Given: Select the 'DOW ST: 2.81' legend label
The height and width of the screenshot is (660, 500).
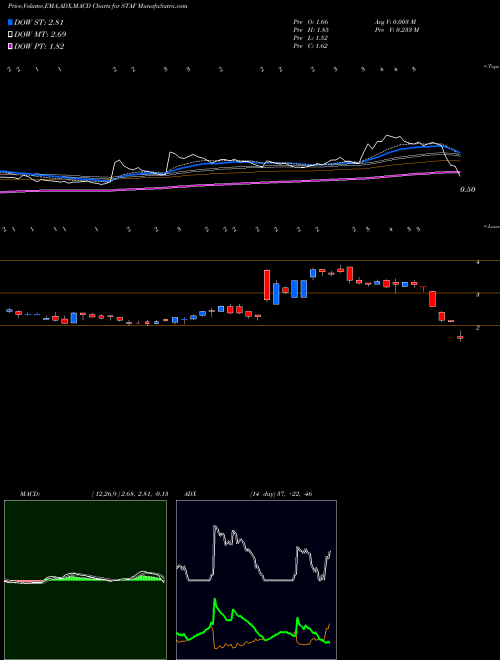Looking at the screenshot, I should 39,22.
